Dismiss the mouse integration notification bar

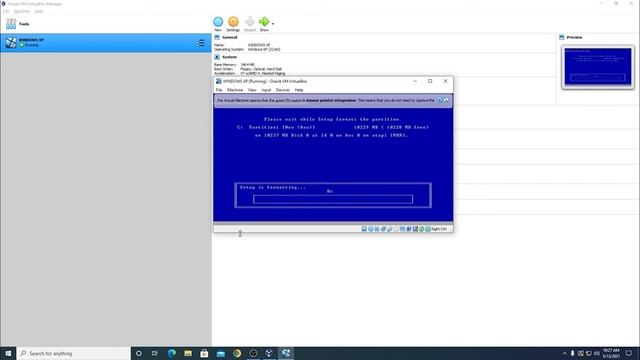click(x=440, y=100)
